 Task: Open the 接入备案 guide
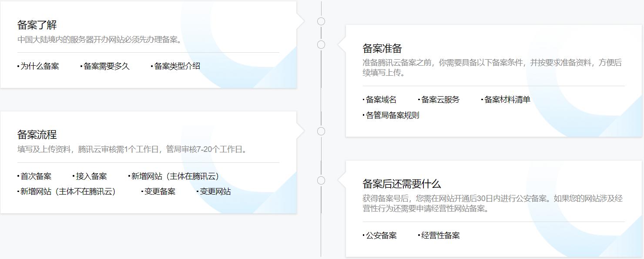pos(91,176)
